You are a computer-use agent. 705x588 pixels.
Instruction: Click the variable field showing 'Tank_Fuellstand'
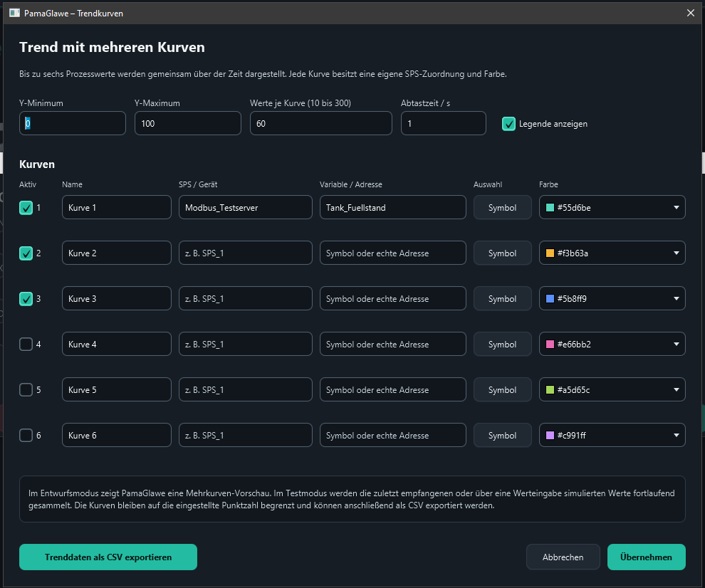point(393,207)
